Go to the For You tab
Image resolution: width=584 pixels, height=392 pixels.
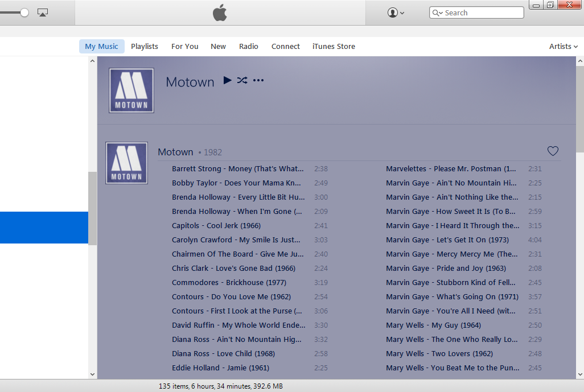point(185,47)
